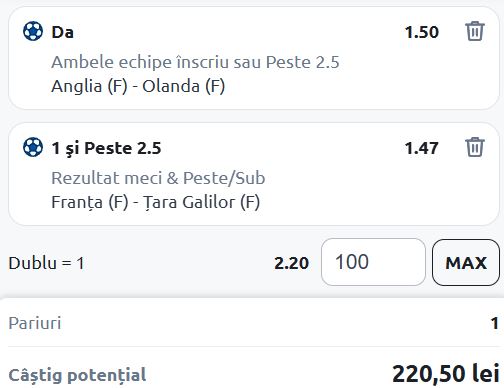Image resolution: width=504 pixels, height=388 pixels.
Task: Click the combined odds 2.20
Action: click(291, 263)
